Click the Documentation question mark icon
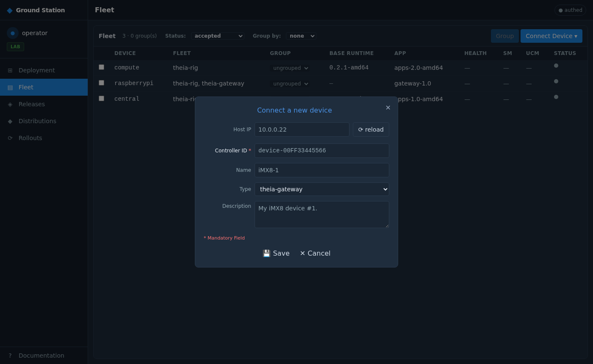Viewport: 593px width, 364px height. [x=10, y=356]
